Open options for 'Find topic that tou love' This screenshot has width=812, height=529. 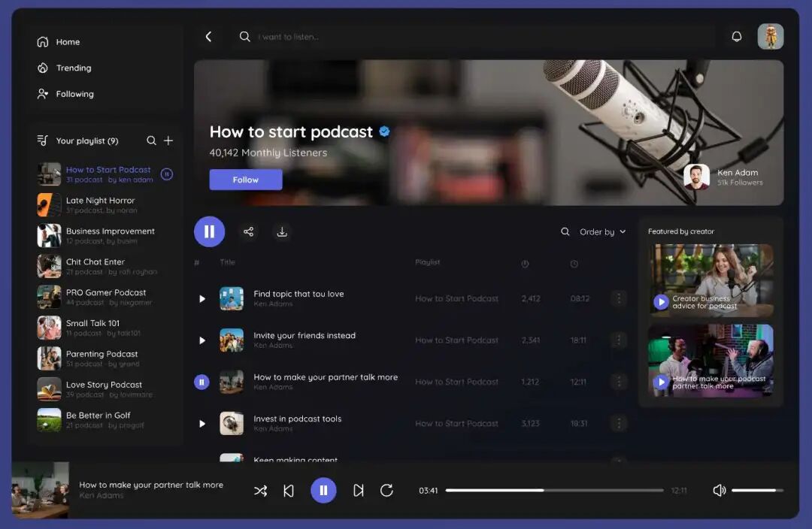point(618,298)
